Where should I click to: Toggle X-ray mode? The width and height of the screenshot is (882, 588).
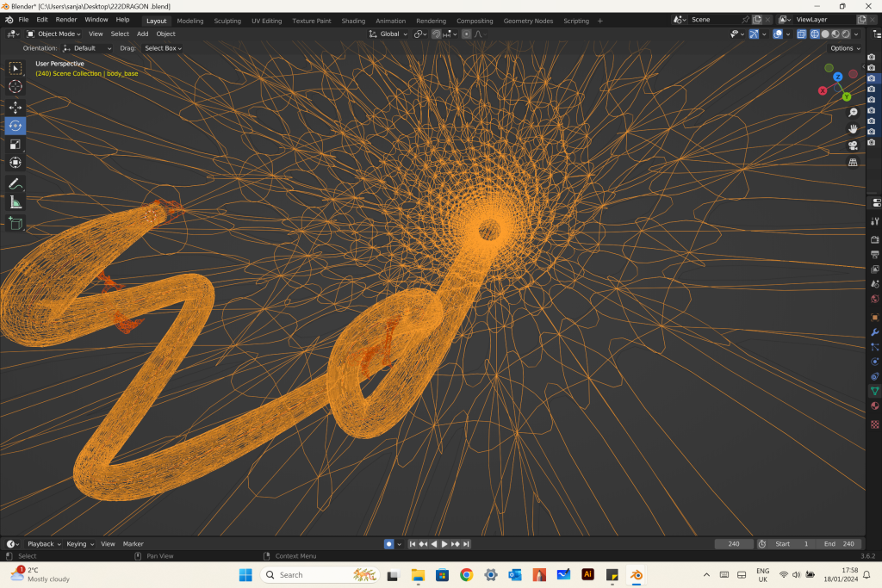pos(802,34)
